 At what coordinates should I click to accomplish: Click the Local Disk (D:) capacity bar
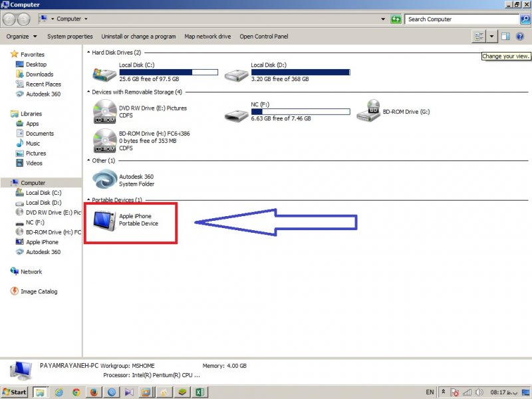(x=301, y=72)
